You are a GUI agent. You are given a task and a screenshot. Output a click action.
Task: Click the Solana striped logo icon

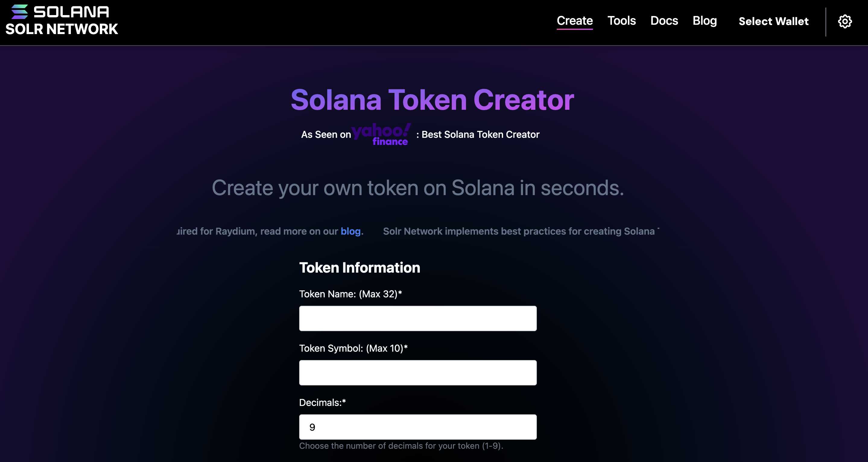pos(20,12)
